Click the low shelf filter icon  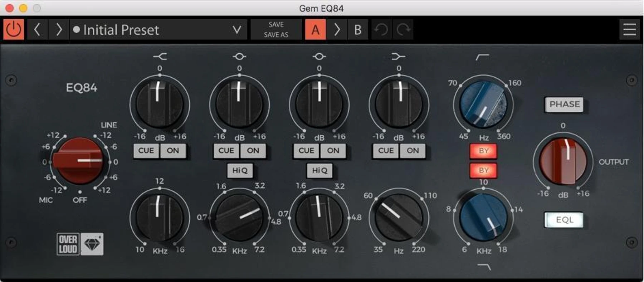[399, 56]
